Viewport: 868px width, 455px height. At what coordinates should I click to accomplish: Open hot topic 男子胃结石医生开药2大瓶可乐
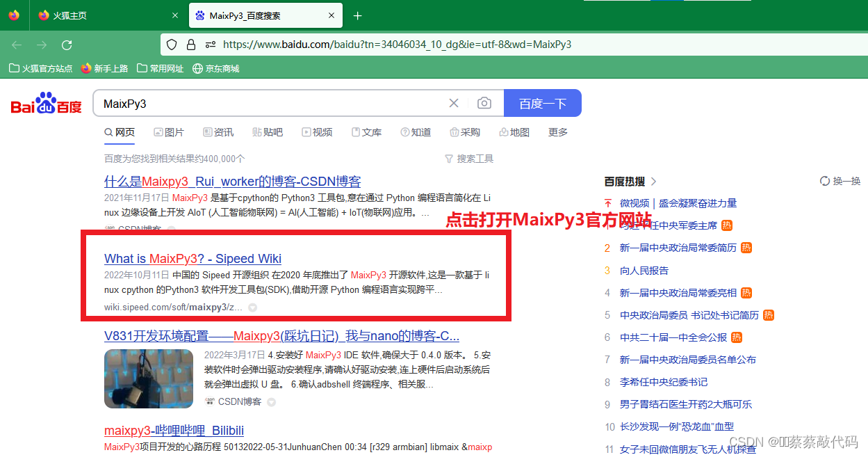[x=686, y=404]
